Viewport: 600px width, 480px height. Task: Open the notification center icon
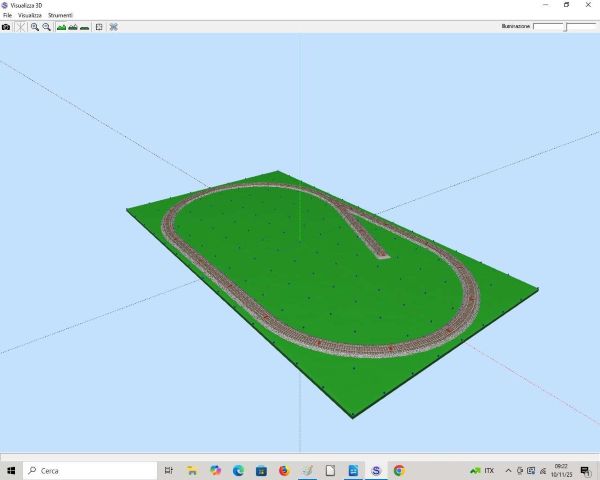585,470
